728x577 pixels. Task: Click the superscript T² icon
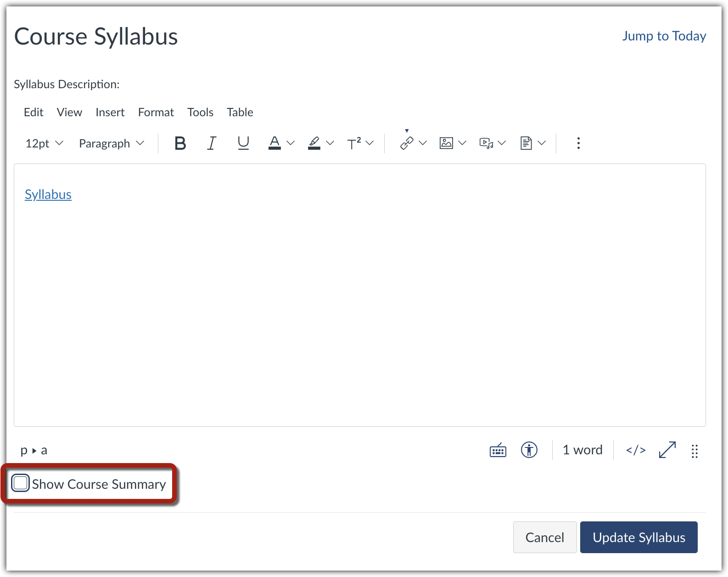pos(354,143)
